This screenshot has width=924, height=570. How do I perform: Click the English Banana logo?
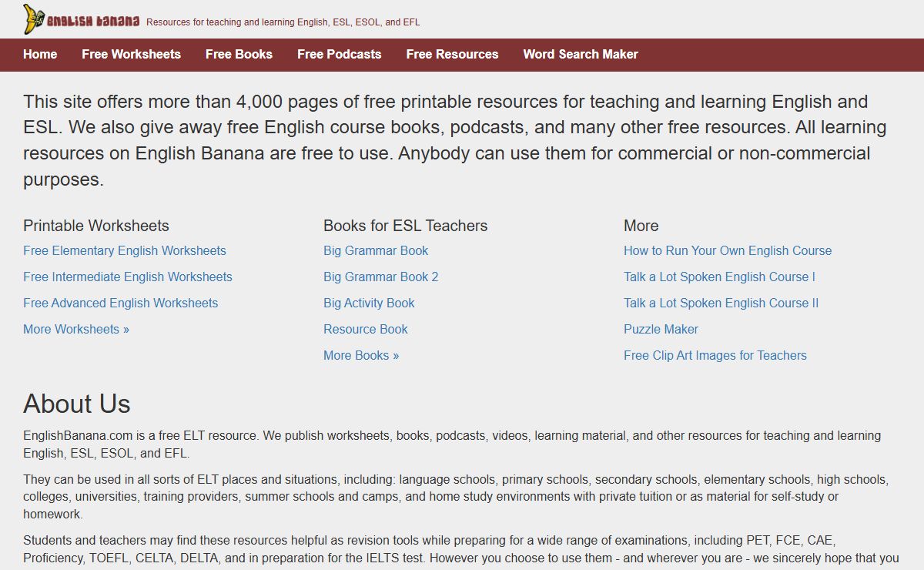(82, 19)
